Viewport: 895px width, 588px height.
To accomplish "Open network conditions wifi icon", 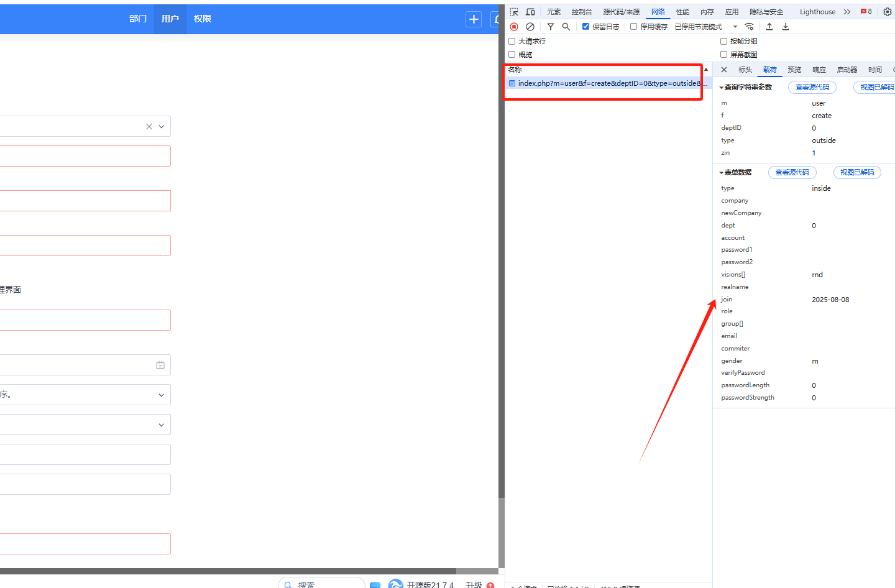I will (750, 27).
